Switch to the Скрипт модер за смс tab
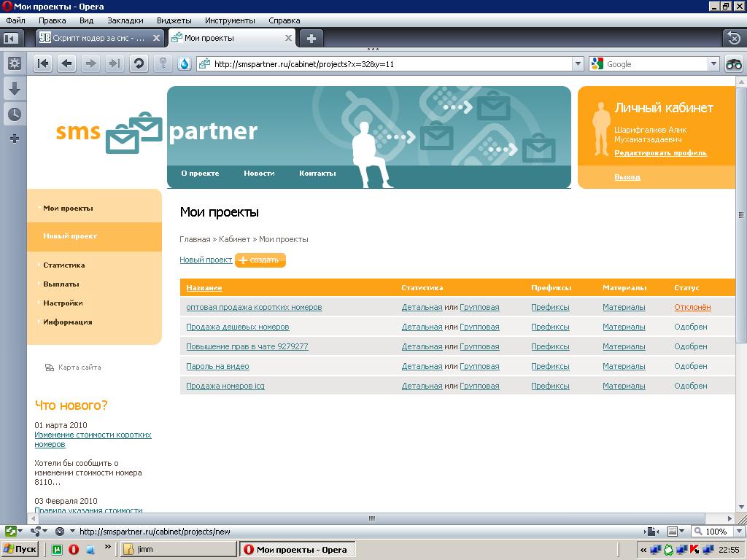 point(100,38)
